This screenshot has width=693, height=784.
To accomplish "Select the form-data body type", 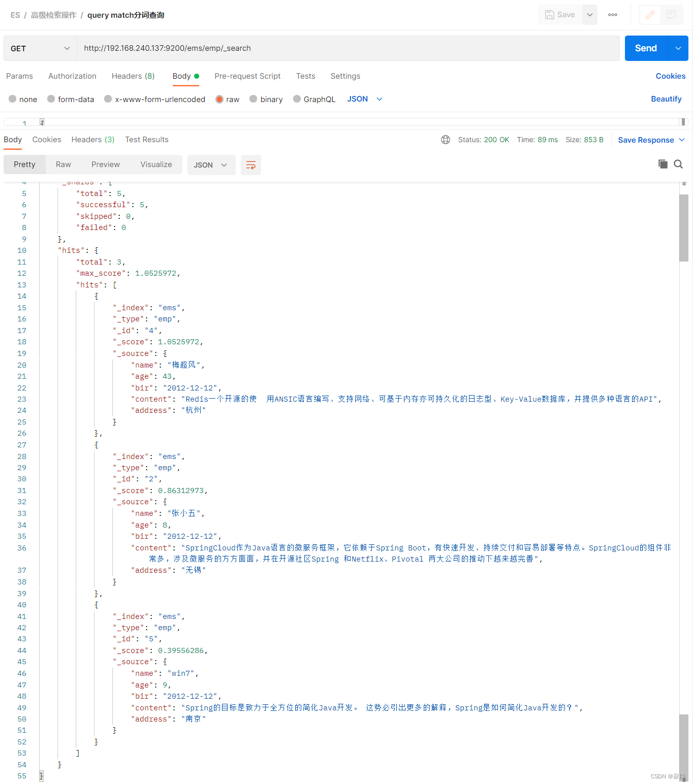I will click(71, 99).
